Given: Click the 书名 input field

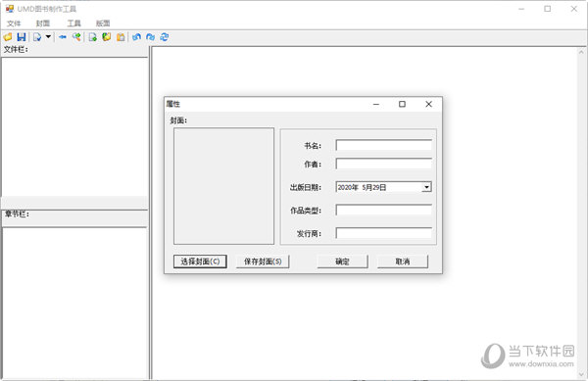Looking at the screenshot, I should (x=383, y=145).
